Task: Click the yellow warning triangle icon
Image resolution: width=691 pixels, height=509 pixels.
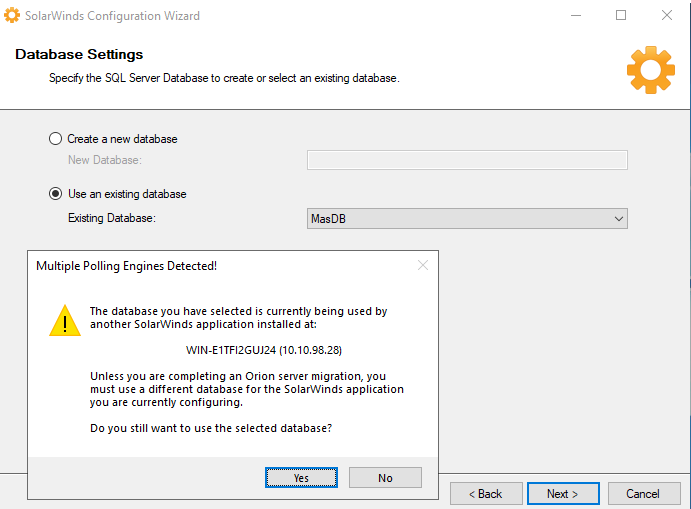Action: (65, 321)
